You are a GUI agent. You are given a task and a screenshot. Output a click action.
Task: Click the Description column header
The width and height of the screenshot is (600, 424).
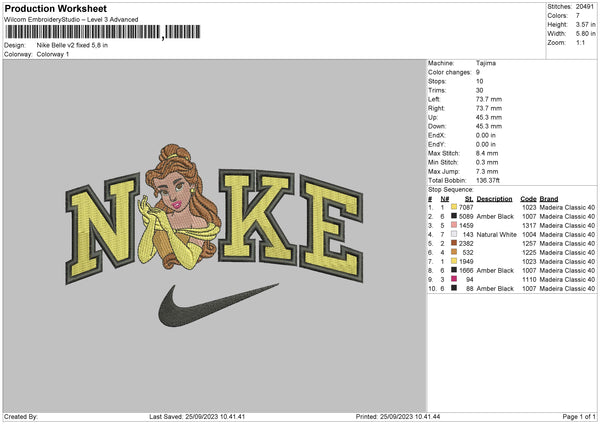(494, 198)
